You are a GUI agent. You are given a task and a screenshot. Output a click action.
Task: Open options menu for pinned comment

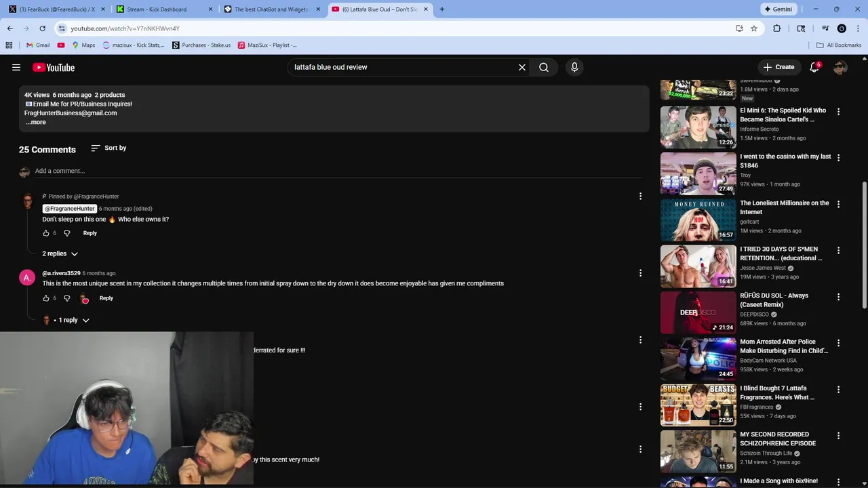pyautogui.click(x=640, y=197)
